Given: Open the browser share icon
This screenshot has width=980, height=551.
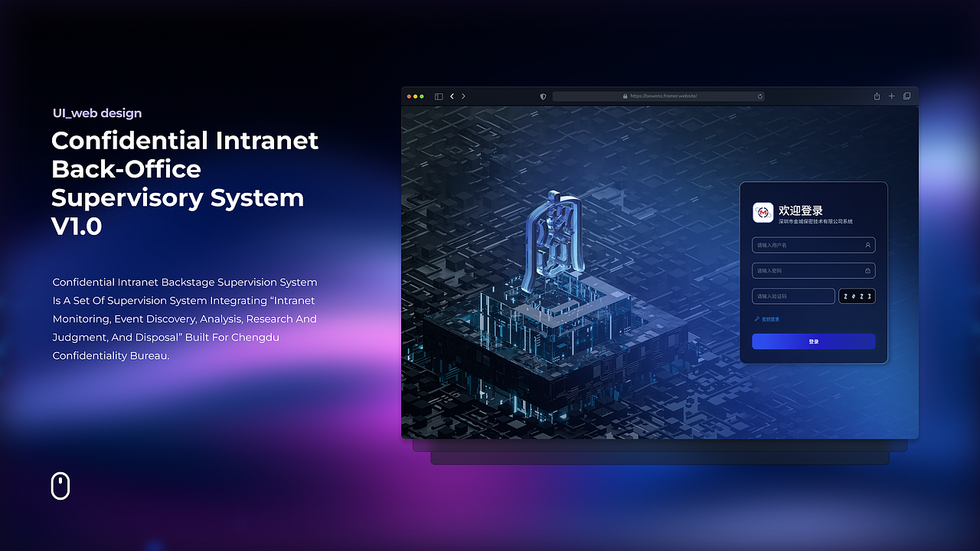Looking at the screenshot, I should point(877,96).
